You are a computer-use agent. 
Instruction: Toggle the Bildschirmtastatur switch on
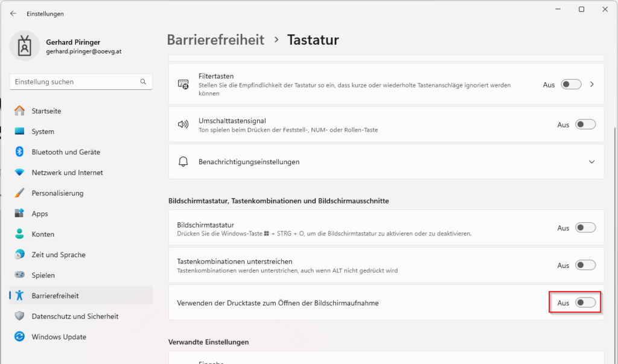point(585,228)
